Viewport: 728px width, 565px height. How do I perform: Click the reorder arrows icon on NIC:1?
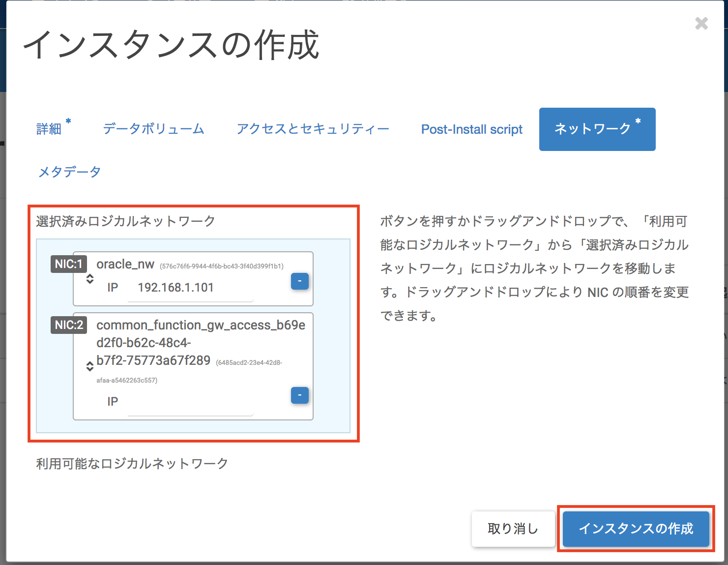point(90,279)
